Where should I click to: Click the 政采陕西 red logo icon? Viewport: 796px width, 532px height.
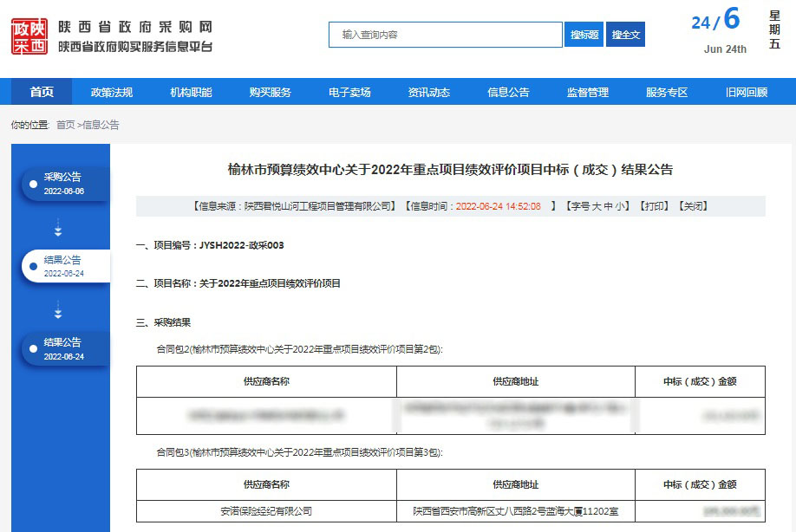click(29, 36)
